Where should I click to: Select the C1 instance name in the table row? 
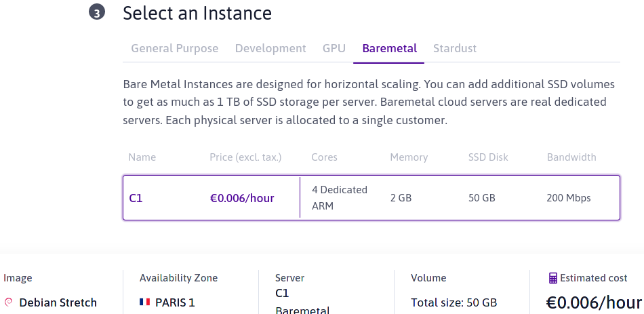coord(136,198)
